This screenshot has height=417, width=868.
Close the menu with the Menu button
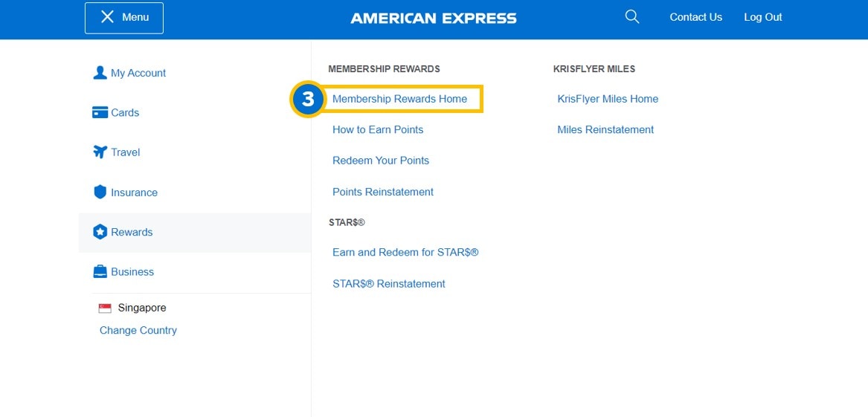tap(124, 18)
